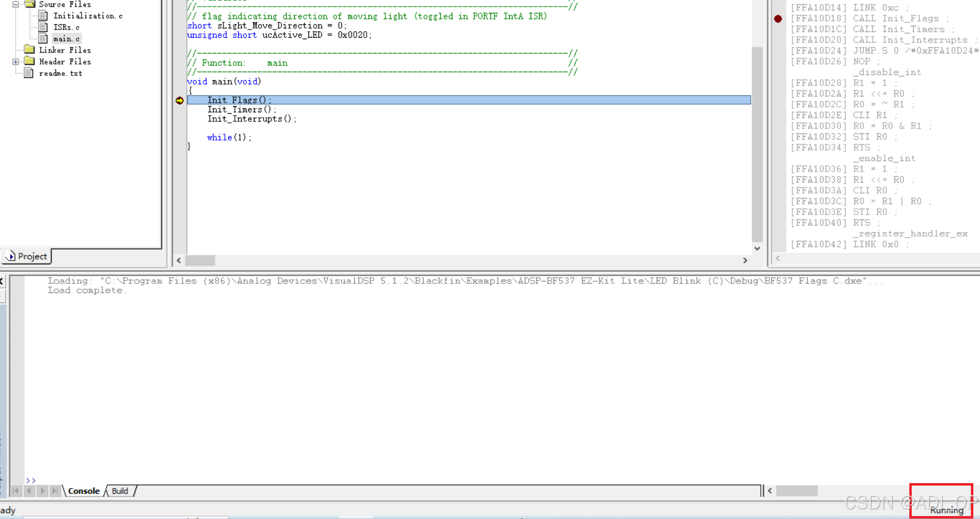Select the readme.txt file icon

[29, 73]
